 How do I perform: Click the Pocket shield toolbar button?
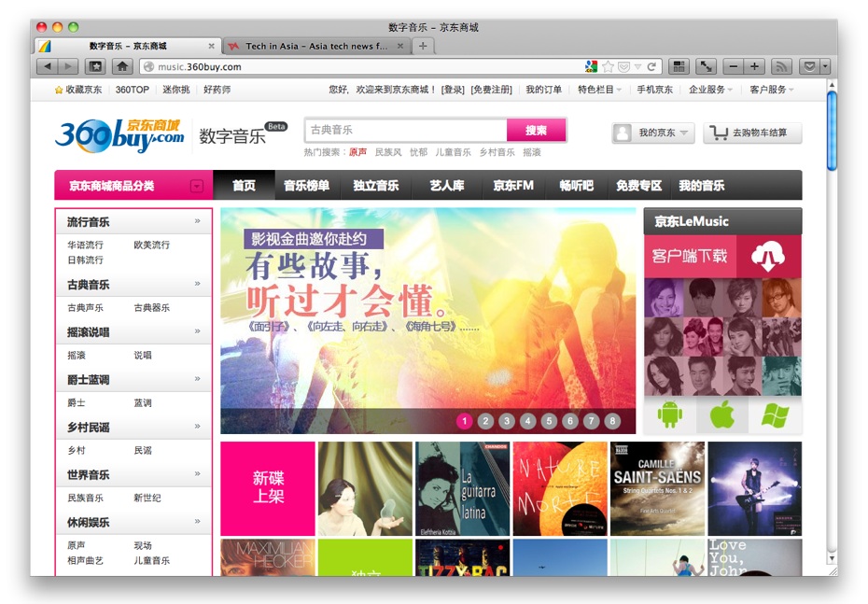809,66
